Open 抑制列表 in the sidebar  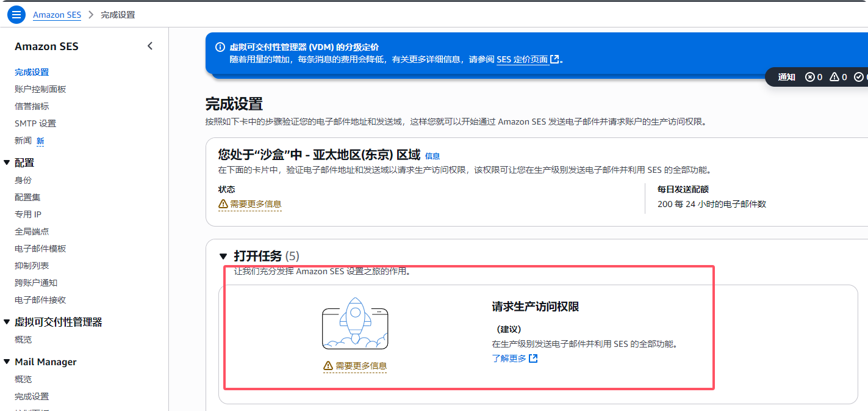(x=32, y=266)
